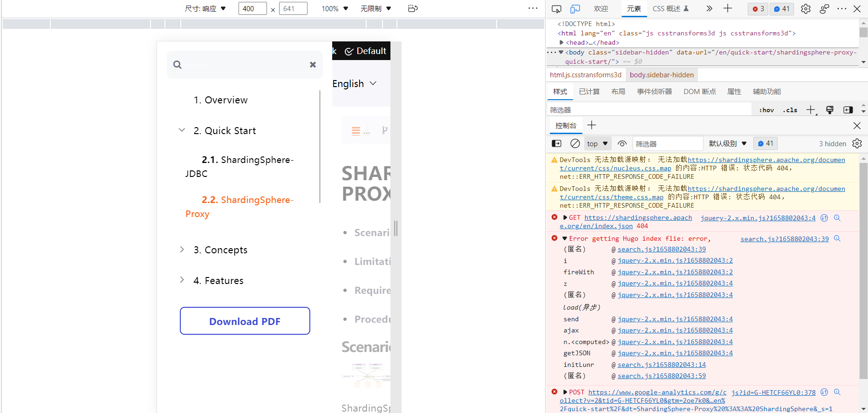Expand the 4. Features section chevron
The width and height of the screenshot is (868, 413).
click(x=182, y=280)
